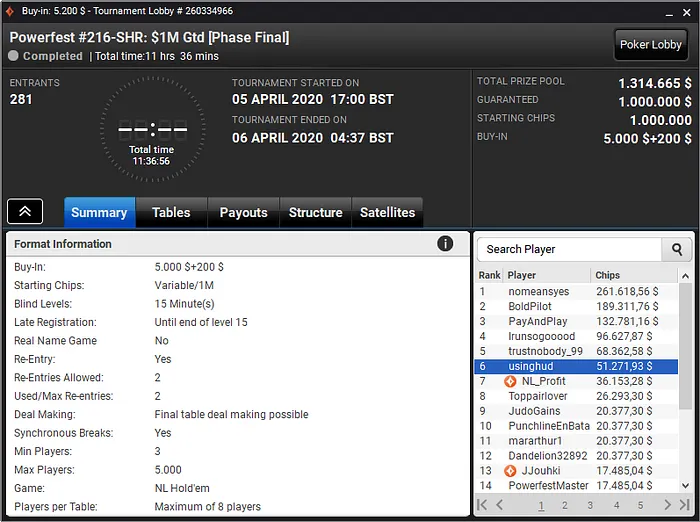
Task: Minimize the Tournament Lobby window
Action: click(669, 13)
